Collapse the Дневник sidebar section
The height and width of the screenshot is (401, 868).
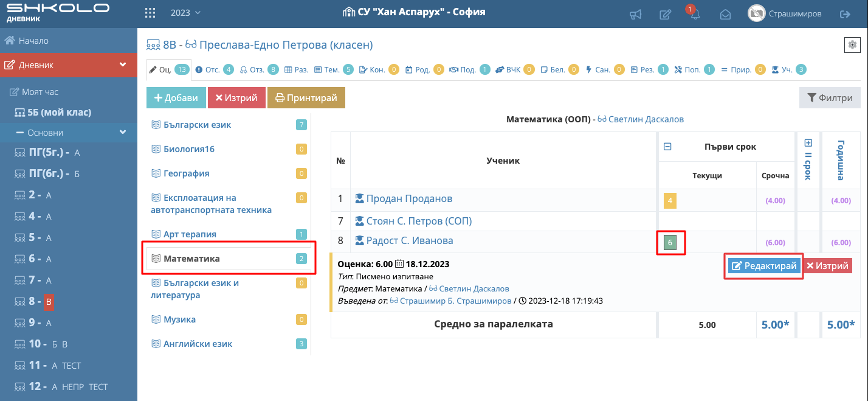click(123, 65)
